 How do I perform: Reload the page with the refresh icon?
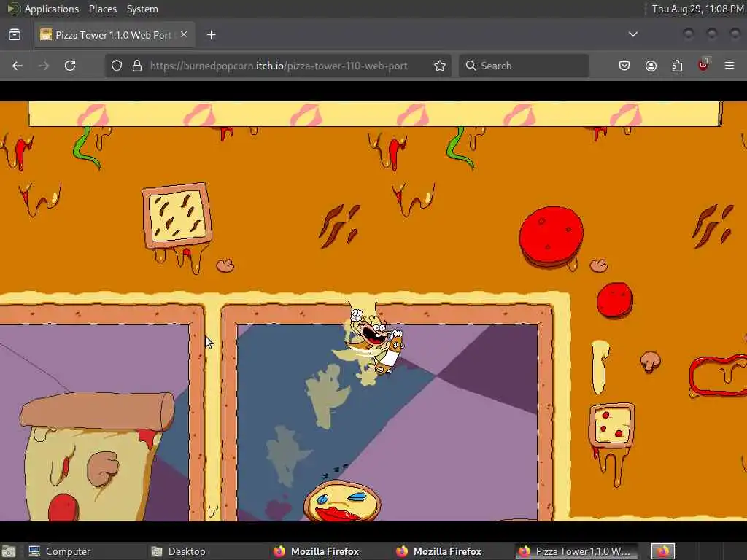70,66
